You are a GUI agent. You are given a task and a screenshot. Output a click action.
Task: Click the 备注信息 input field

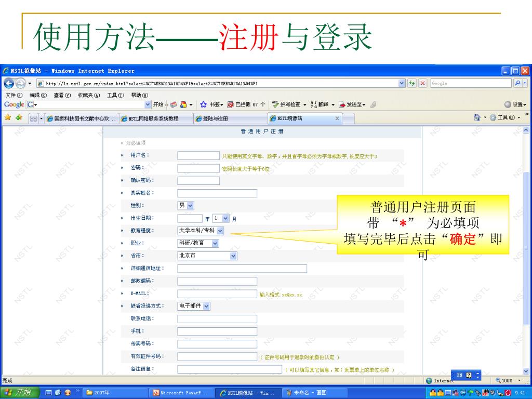(x=230, y=369)
